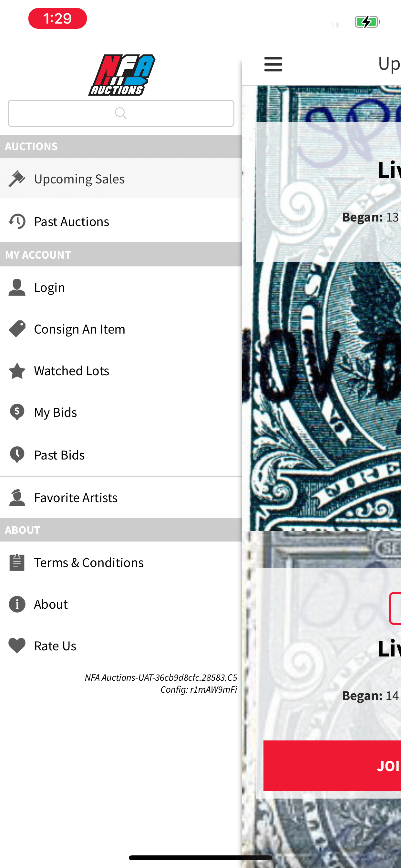
Task: Click the clipboard icon for Terms & Conditions
Action: 17,563
